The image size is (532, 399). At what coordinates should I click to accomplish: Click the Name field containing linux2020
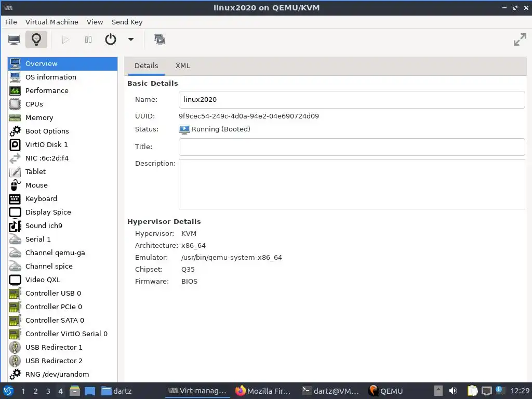pos(352,100)
